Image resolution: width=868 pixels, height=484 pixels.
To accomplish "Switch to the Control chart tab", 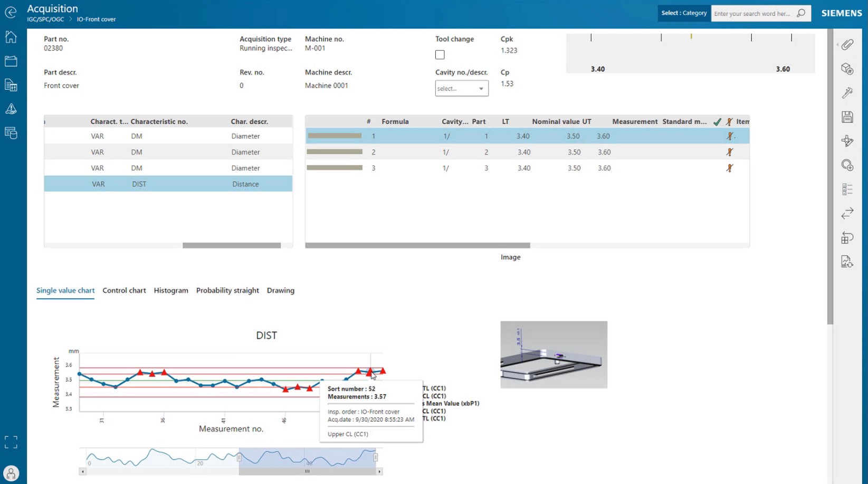I will [124, 290].
